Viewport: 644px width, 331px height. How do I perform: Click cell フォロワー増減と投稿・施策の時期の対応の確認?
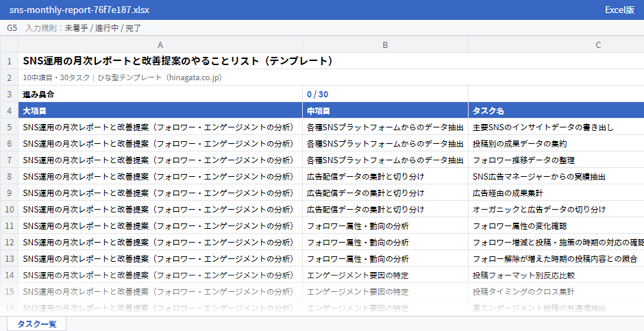coord(556,242)
